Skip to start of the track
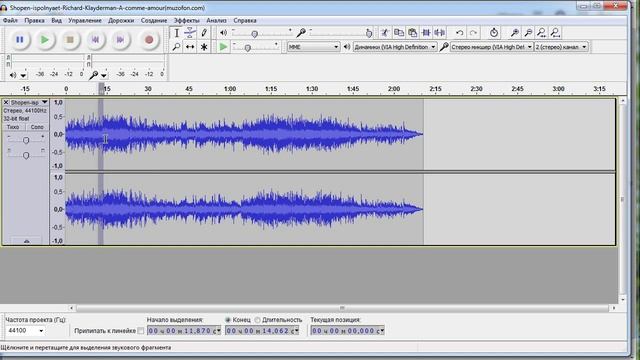The height and width of the screenshot is (360, 640). (x=95, y=40)
